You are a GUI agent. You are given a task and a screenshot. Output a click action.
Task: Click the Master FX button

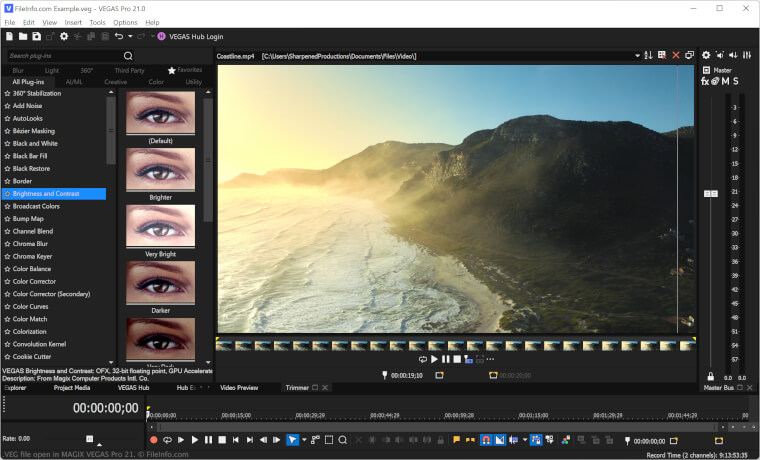pos(705,81)
